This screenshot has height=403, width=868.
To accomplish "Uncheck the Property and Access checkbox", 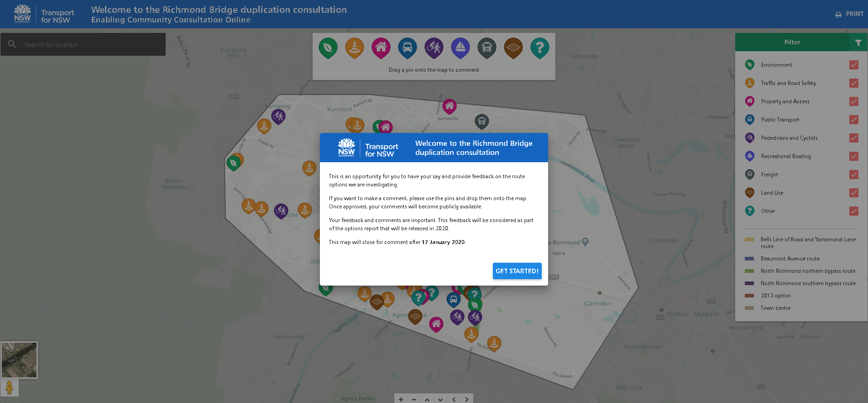I will pos(854,101).
